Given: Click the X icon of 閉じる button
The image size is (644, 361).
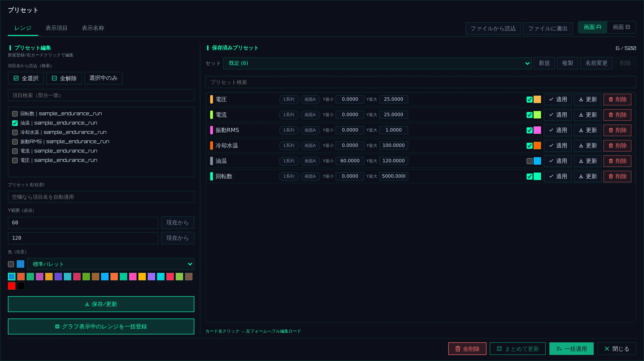Looking at the screenshot, I should [x=607, y=349].
